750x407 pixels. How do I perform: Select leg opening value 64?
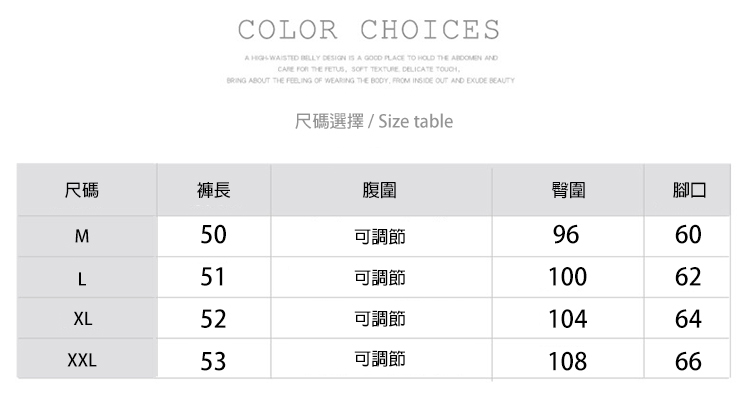point(688,319)
